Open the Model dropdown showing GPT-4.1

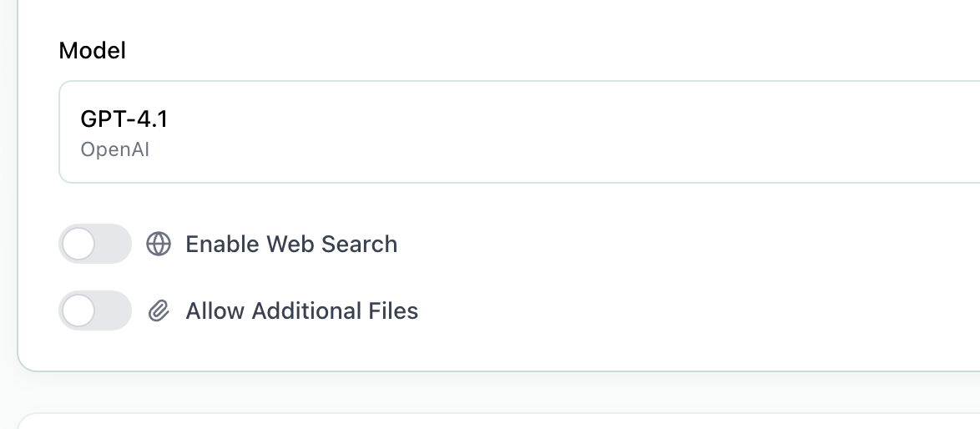click(518, 132)
